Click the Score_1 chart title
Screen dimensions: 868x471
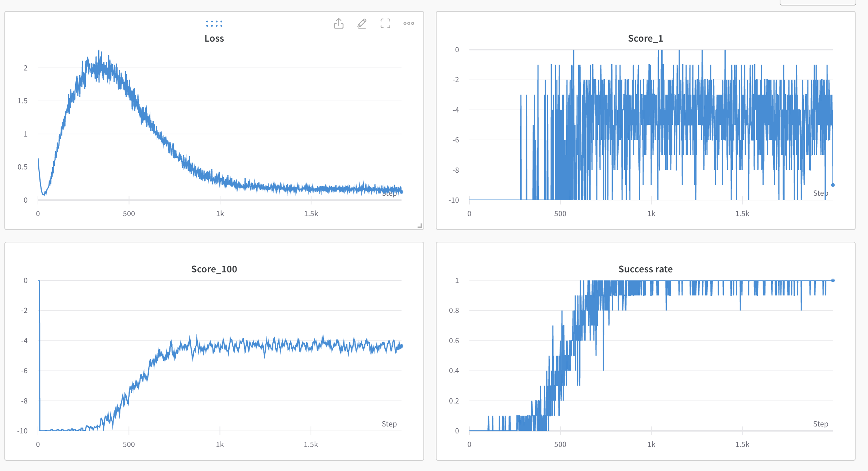[x=645, y=38]
